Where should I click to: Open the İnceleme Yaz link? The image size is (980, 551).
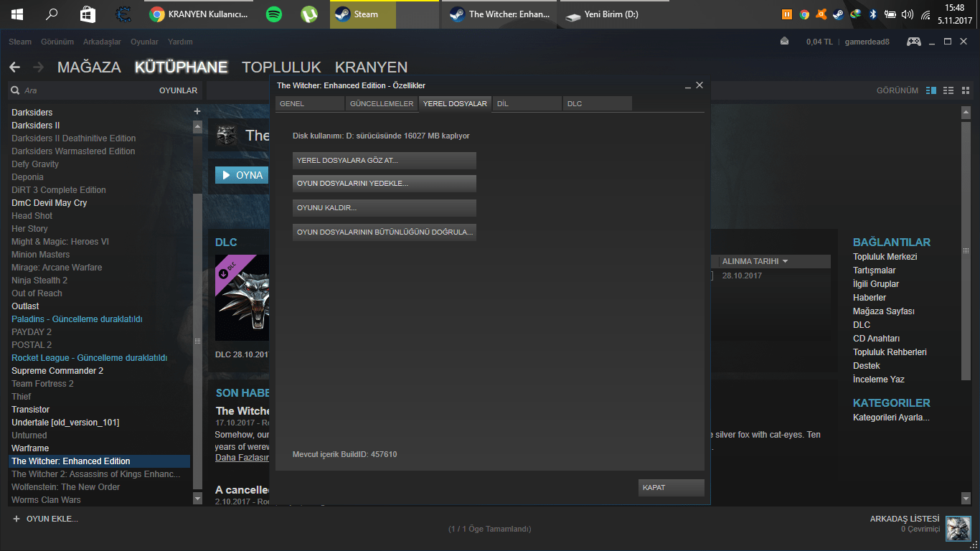pos(879,380)
